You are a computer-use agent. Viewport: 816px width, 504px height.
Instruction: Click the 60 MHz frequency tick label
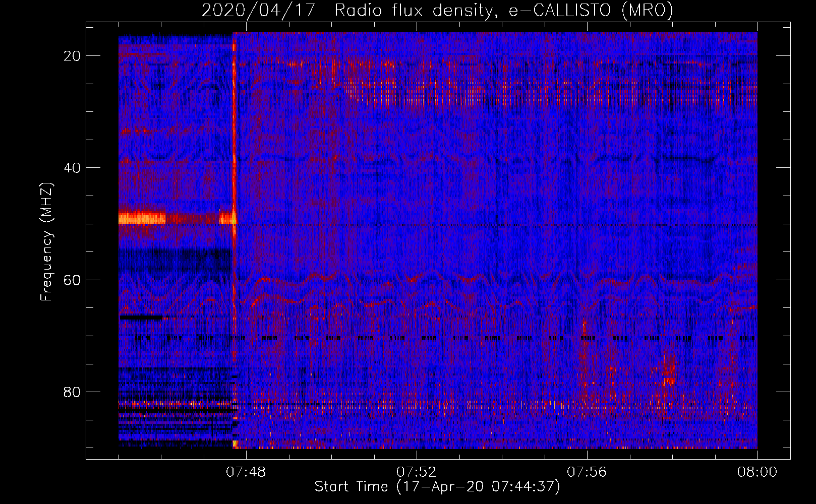click(x=72, y=280)
